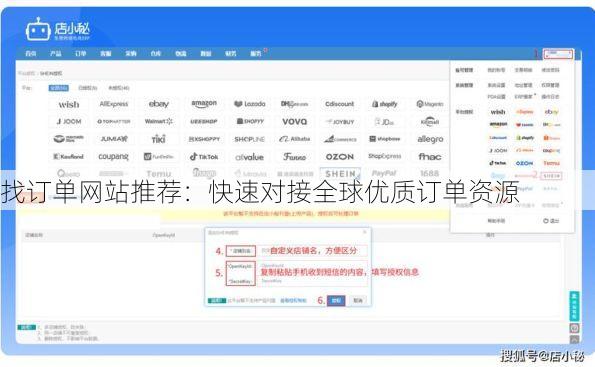Select the highlighted blue 全部 filter tab
The height and width of the screenshot is (367, 595).
pyautogui.click(x=58, y=88)
